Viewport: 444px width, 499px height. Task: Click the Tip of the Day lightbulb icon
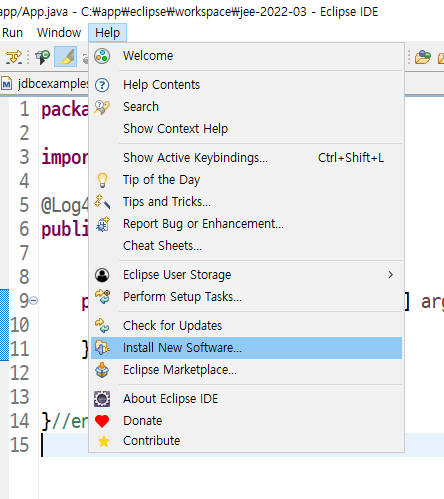click(102, 180)
